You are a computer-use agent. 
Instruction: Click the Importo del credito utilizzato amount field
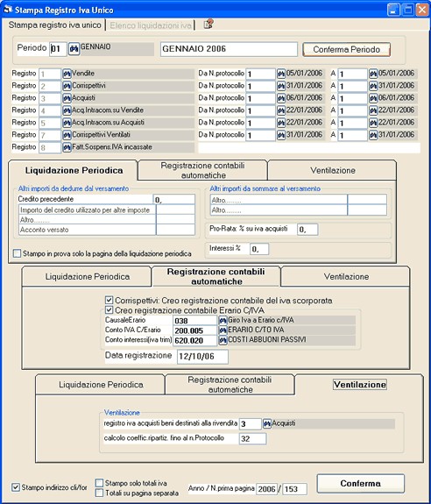175,209
